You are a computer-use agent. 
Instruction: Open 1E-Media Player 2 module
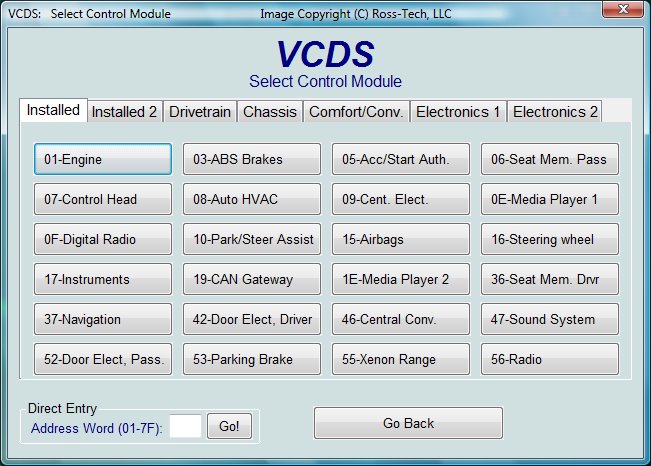[x=401, y=279]
